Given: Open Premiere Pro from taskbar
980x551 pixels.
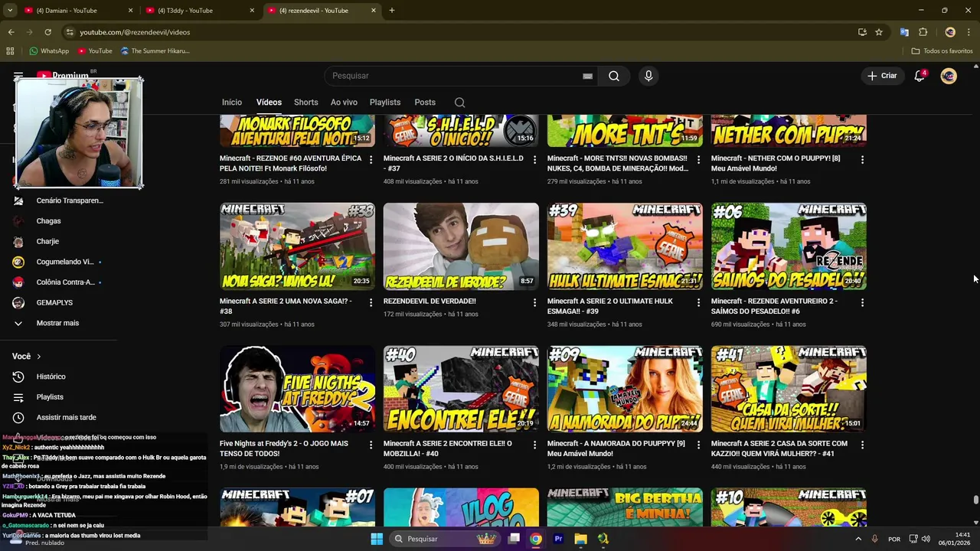Looking at the screenshot, I should [558, 539].
